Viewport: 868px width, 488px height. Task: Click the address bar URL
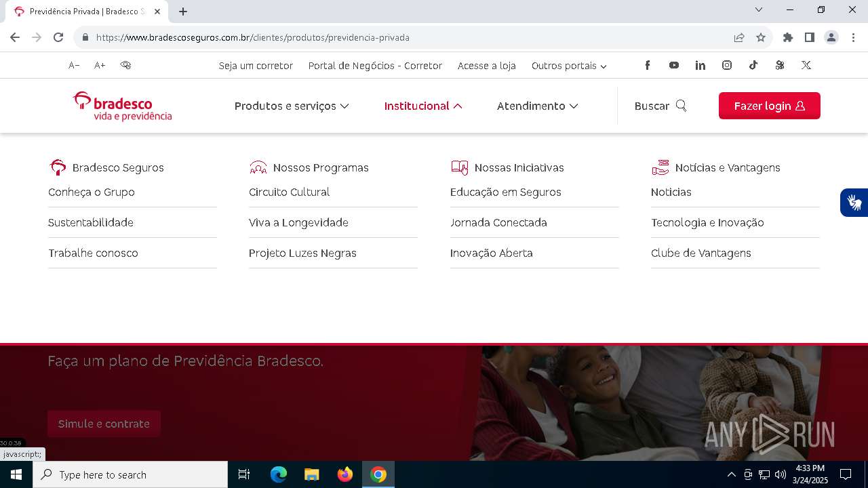(253, 38)
